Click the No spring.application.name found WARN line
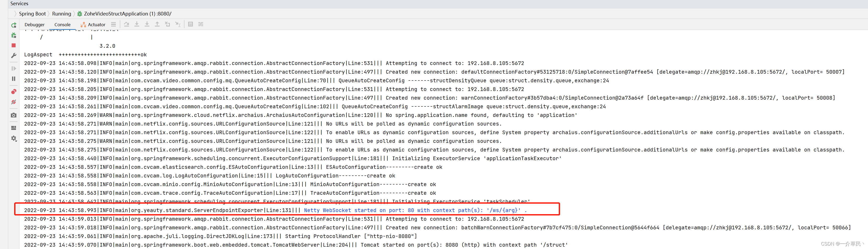 (x=301, y=115)
